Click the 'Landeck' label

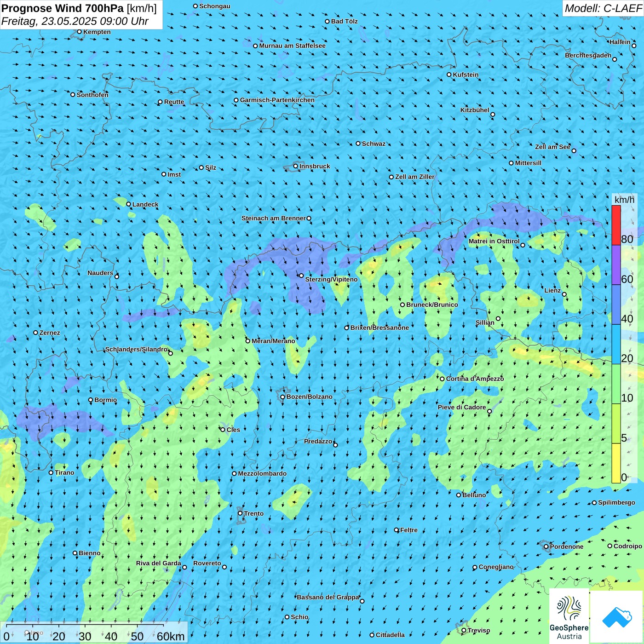point(145,204)
